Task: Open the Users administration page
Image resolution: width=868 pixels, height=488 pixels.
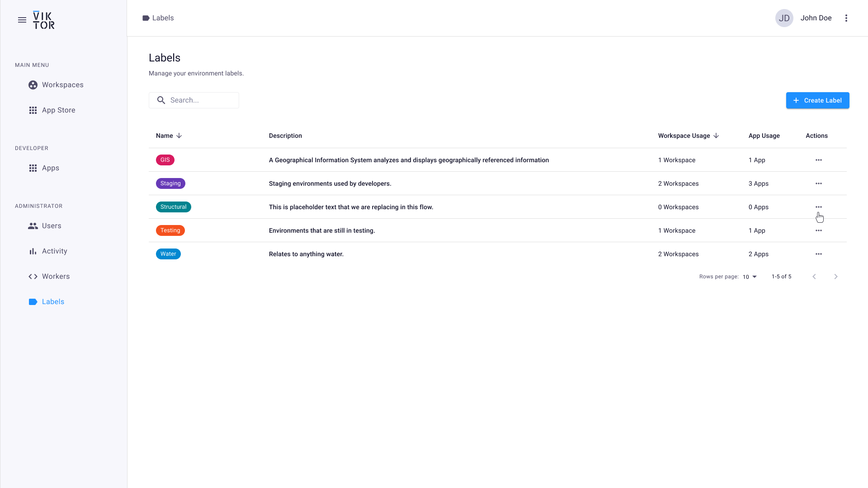Action: pyautogui.click(x=52, y=225)
